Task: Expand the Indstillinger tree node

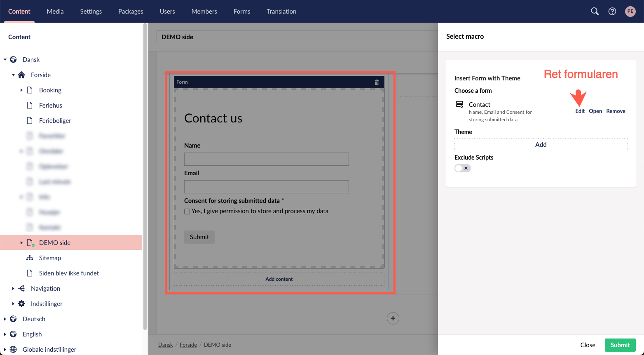Action: [x=13, y=303]
